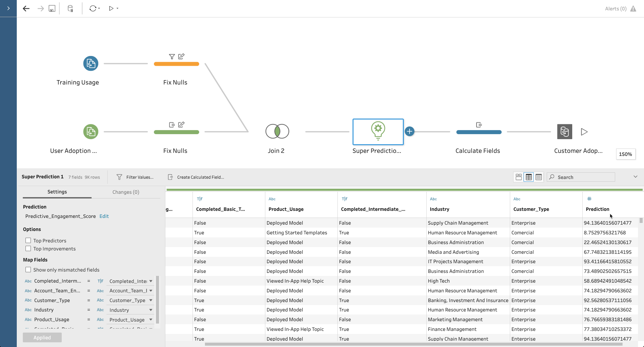The image size is (644, 347).
Task: Select the Join 2 step icon
Action: pyautogui.click(x=277, y=131)
